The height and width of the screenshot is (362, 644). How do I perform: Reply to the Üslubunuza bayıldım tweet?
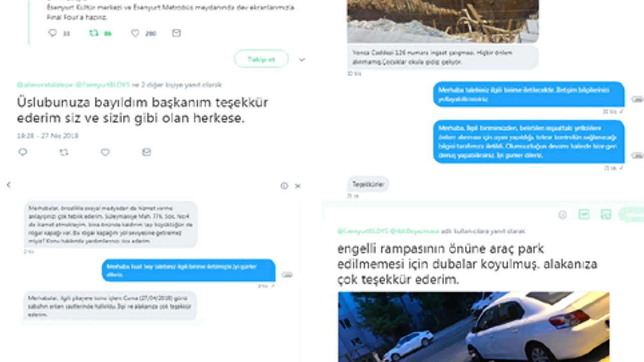23,152
